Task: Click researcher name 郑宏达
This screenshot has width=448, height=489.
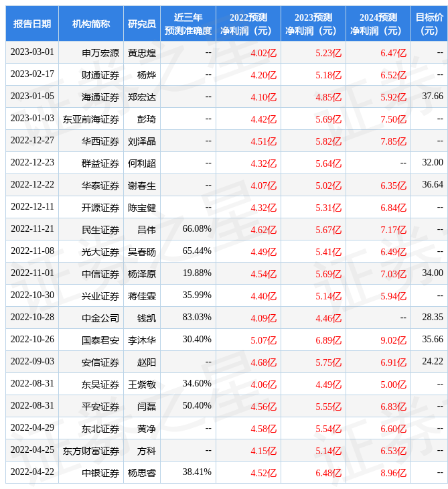Action: [142, 97]
